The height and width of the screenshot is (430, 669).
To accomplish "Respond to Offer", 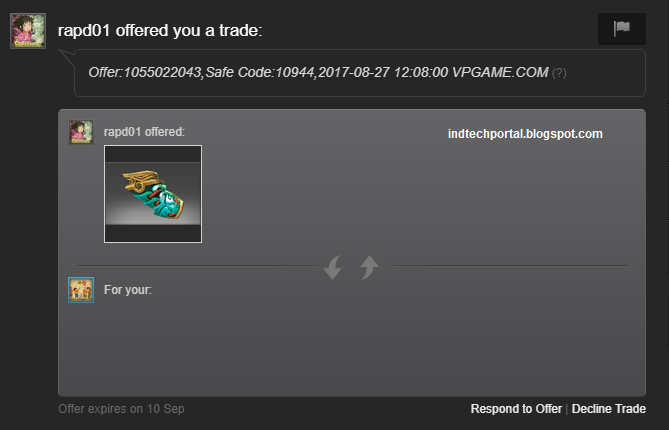I will click(516, 409).
